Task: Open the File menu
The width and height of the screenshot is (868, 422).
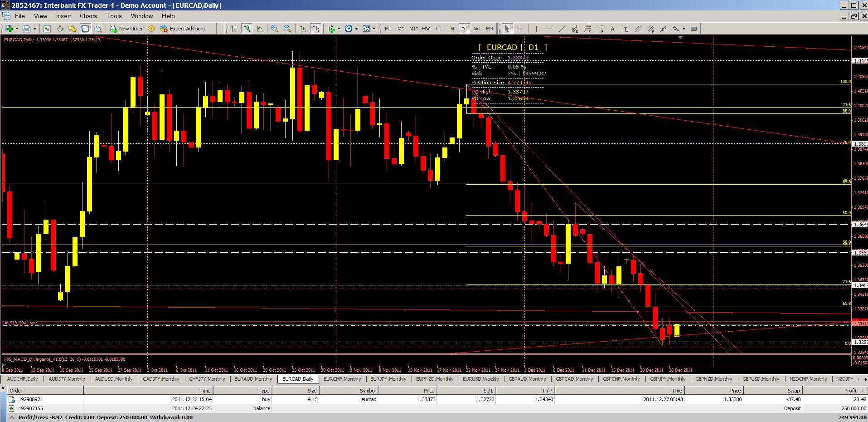Action: [20, 16]
